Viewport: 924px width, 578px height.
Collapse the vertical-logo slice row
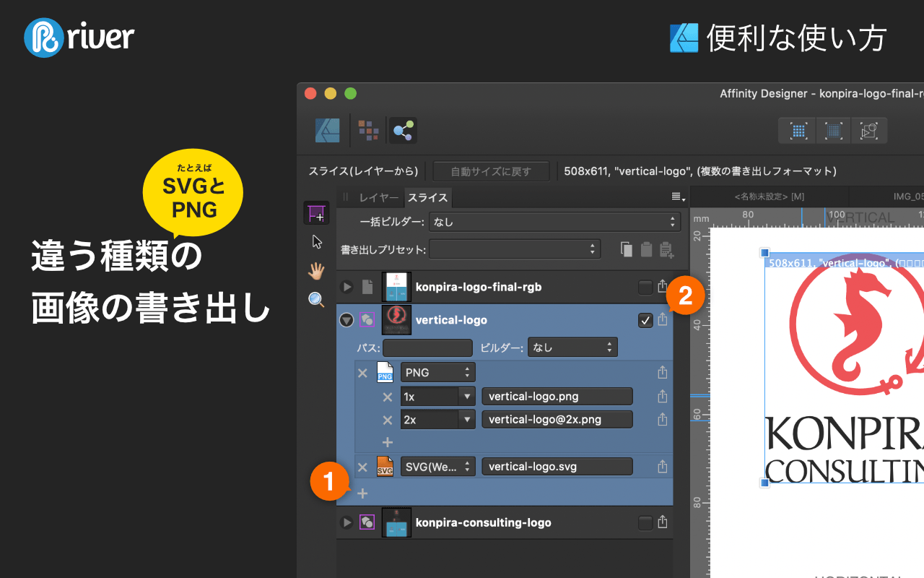[346, 319]
